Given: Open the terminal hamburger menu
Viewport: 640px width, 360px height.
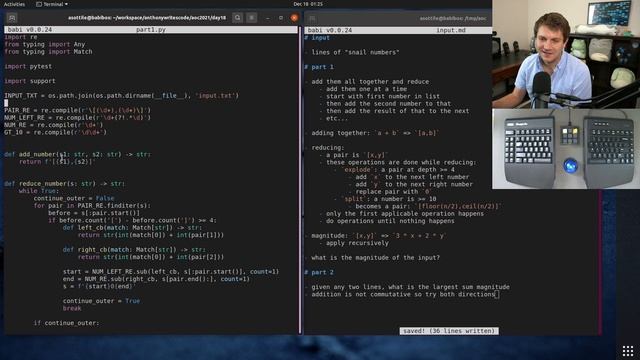Looking at the screenshot, I should pos(251,18).
